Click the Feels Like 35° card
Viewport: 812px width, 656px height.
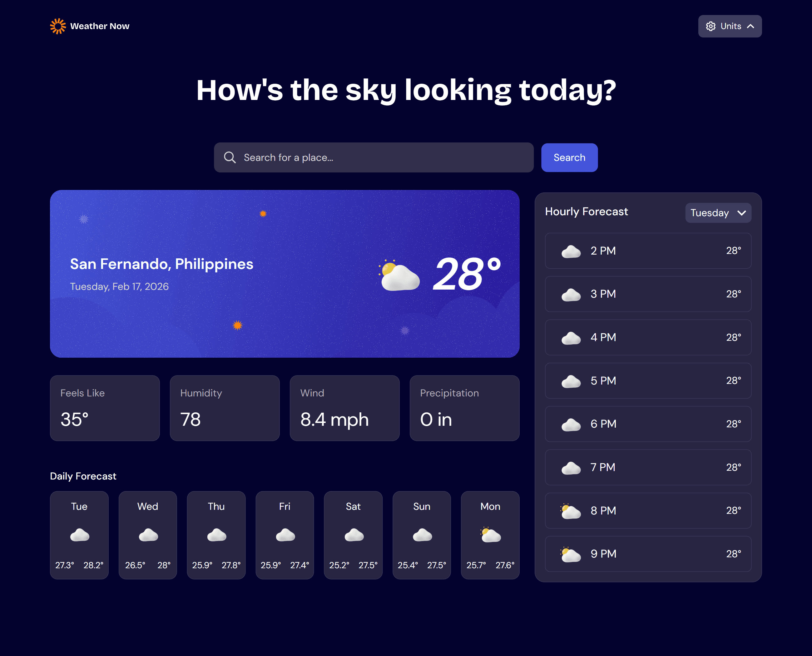pos(105,408)
